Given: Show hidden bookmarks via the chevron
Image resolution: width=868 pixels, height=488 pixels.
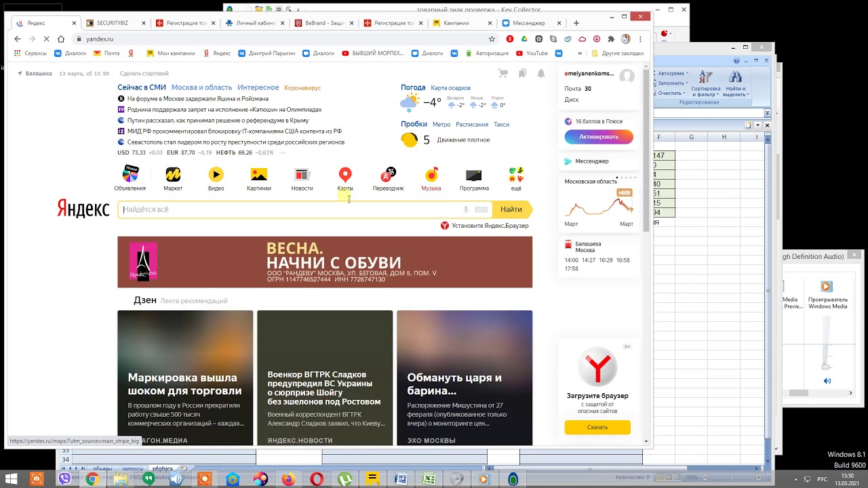Looking at the screenshot, I should [x=580, y=54].
